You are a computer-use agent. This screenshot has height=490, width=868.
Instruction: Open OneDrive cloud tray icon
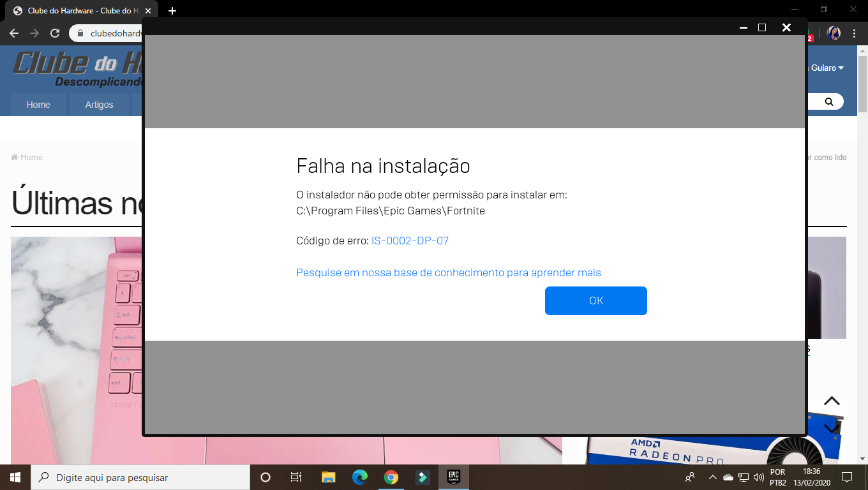(728, 477)
